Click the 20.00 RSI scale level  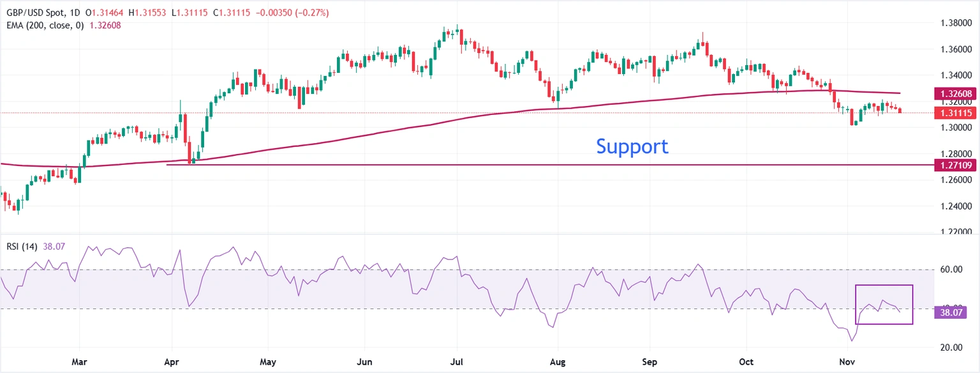point(951,347)
